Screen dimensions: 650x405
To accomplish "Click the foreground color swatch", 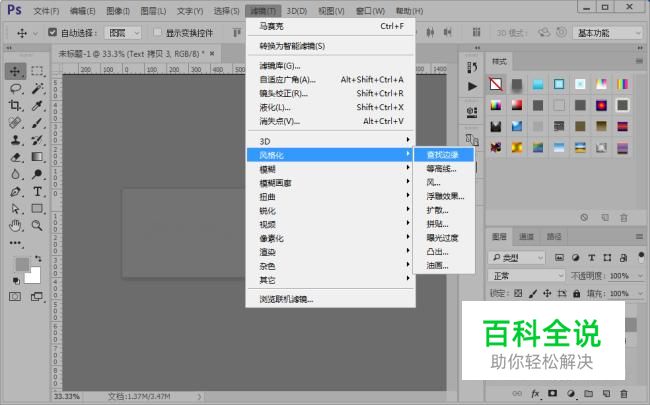I will pos(22,264).
